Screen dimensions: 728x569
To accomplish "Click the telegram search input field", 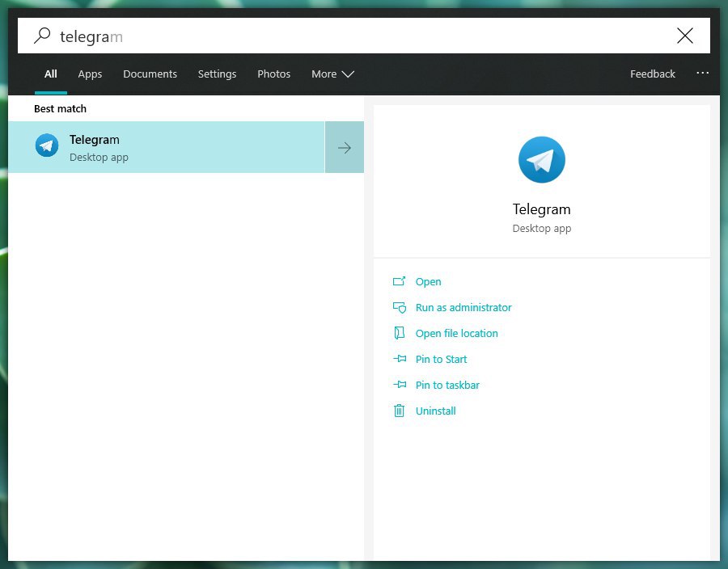I will point(363,36).
